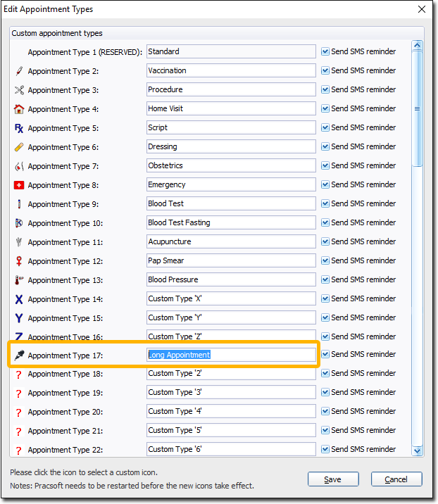This screenshot has width=438, height=504.
Task: Click the bandage icon for Dressing type
Action: [x=19, y=147]
